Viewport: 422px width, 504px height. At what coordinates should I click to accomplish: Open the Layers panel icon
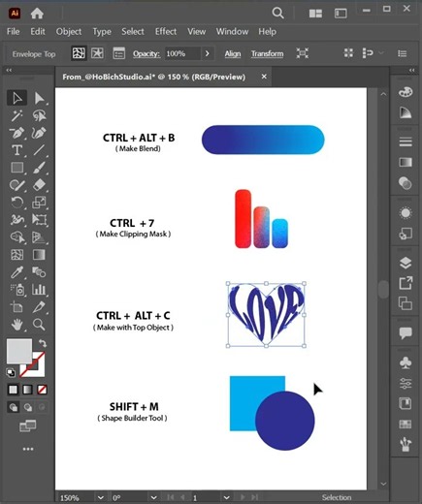pos(406,264)
